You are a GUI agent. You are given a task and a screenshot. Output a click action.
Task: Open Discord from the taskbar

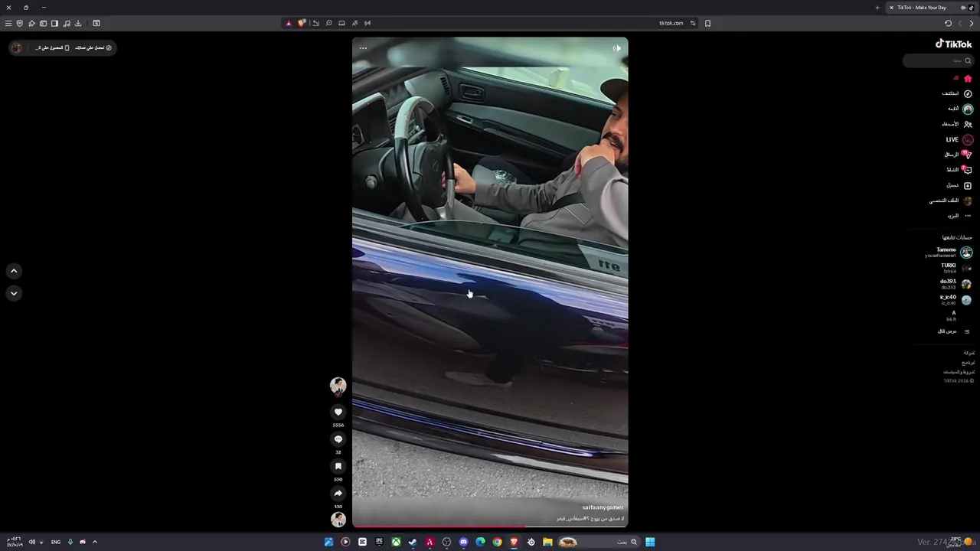pos(463,542)
